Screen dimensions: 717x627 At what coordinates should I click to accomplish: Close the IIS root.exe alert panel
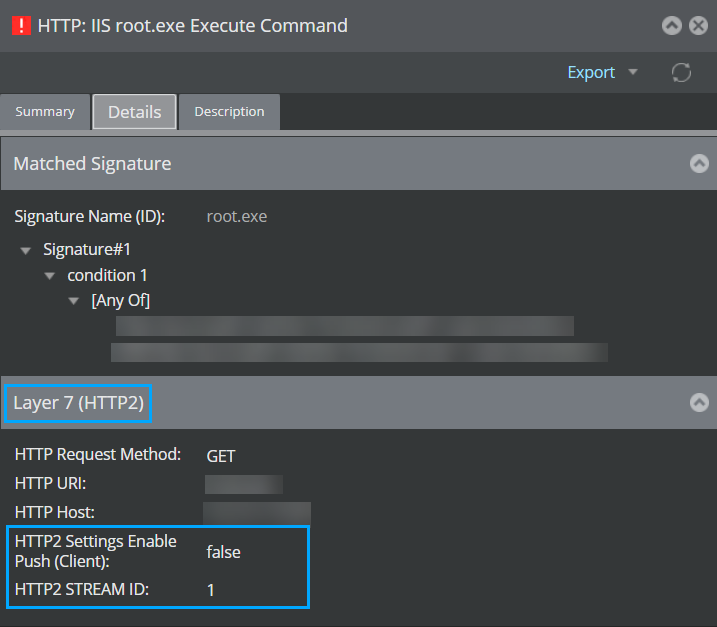coord(698,26)
